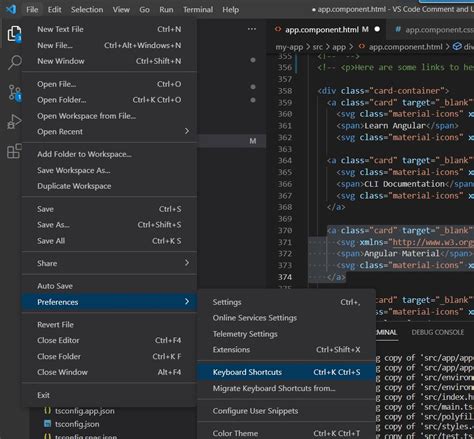Viewport: 474px width, 439px height.
Task: Click the HTML file icon on app.component.html tab
Action: click(x=278, y=29)
